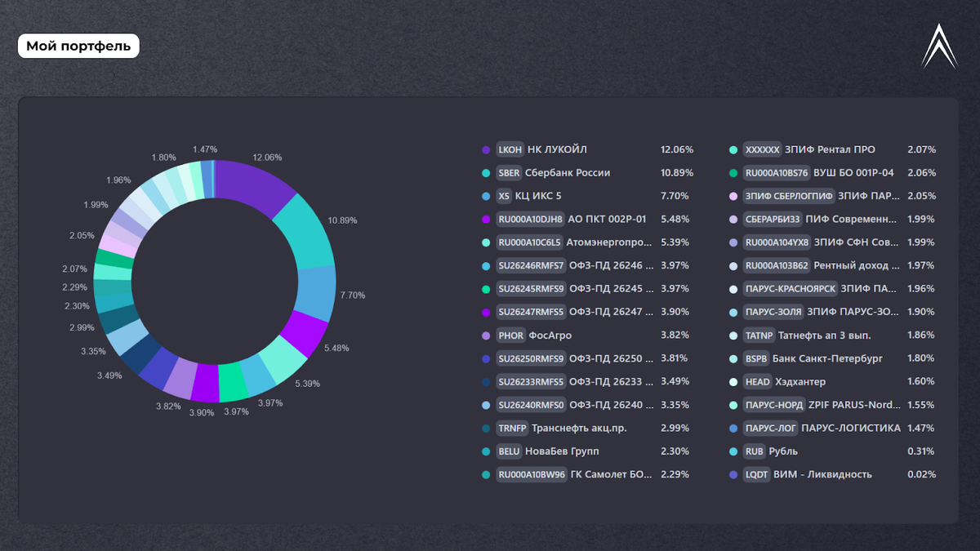Image resolution: width=980 pixels, height=551 pixels.
Task: Click 'НК ЛУКОЙЛ' legend name
Action: click(x=557, y=150)
